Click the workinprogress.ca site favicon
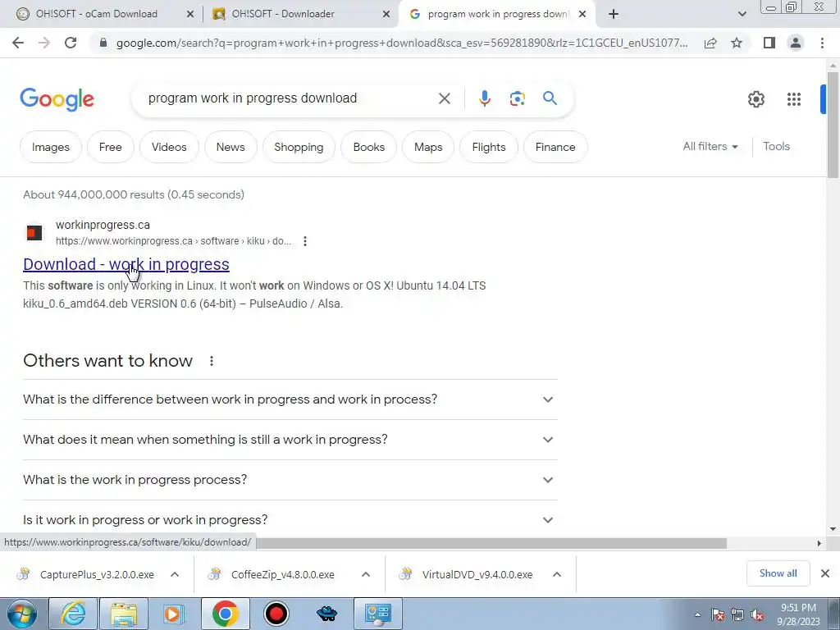Image resolution: width=840 pixels, height=630 pixels. pyautogui.click(x=34, y=232)
